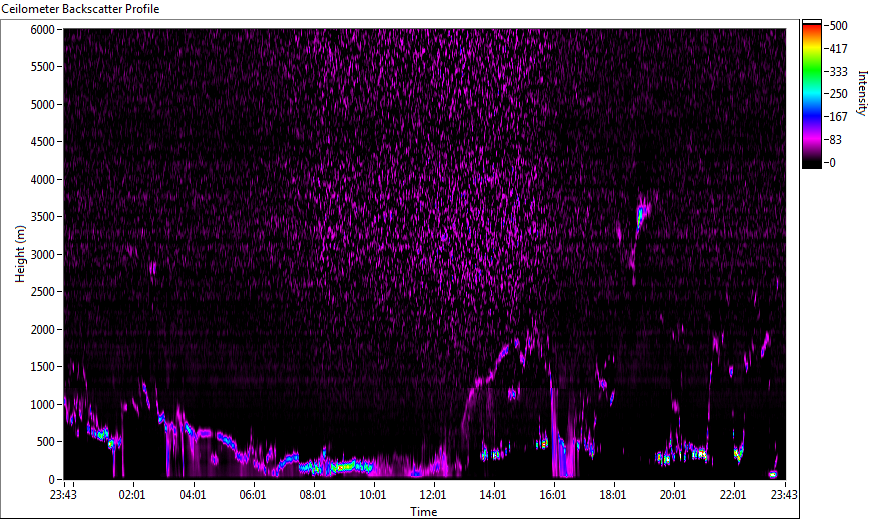Click the 20:01 time axis label

(673, 495)
